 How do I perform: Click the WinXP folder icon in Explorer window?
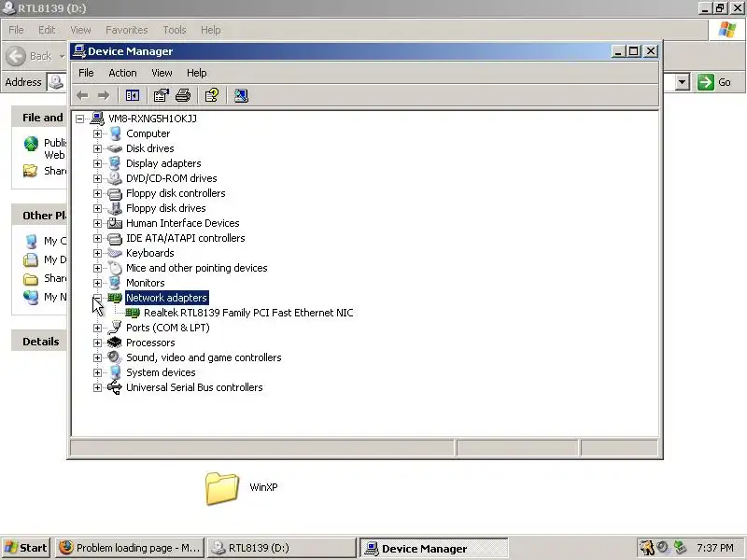[222, 488]
